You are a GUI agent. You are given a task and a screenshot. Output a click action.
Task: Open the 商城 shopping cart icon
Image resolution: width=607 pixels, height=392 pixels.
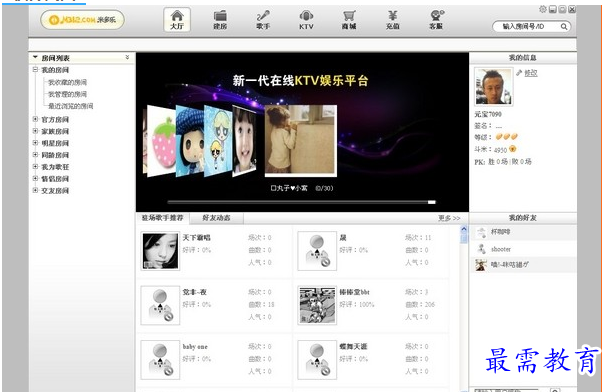coord(349,20)
